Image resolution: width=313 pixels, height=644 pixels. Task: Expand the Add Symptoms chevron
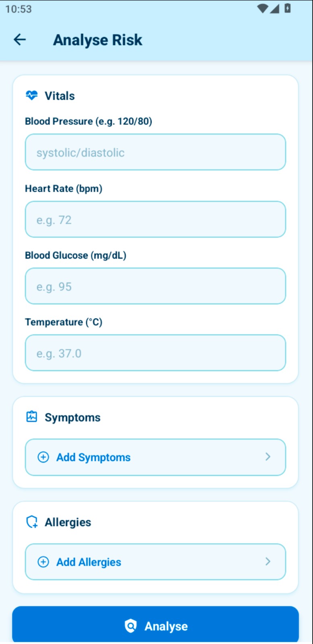point(268,456)
